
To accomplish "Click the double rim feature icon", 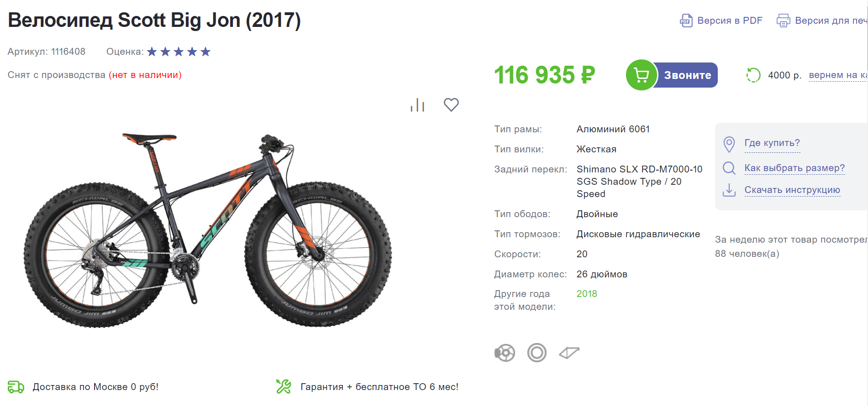I will [x=537, y=353].
